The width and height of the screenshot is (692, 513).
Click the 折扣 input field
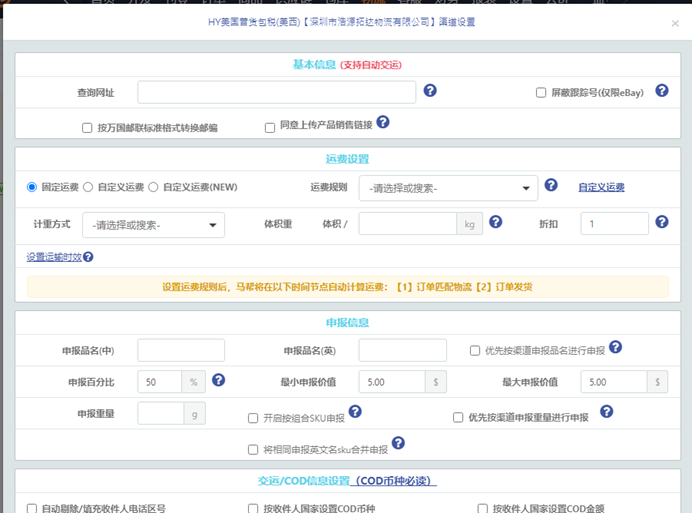point(614,223)
